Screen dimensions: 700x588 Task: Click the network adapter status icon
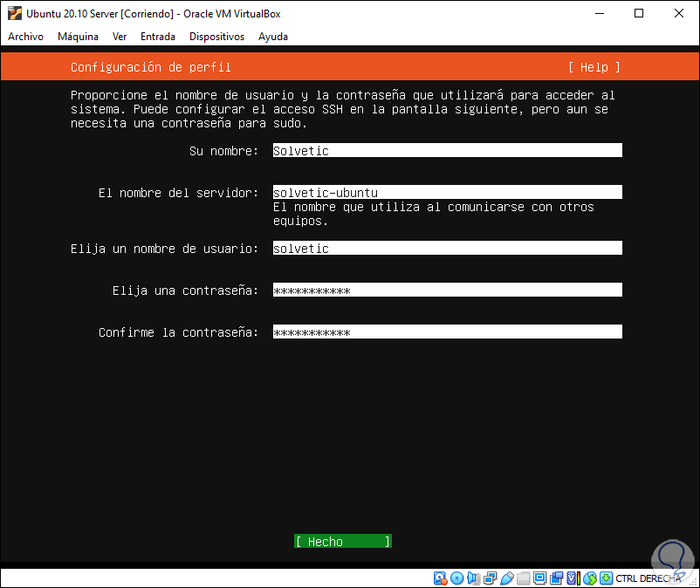[490, 578]
